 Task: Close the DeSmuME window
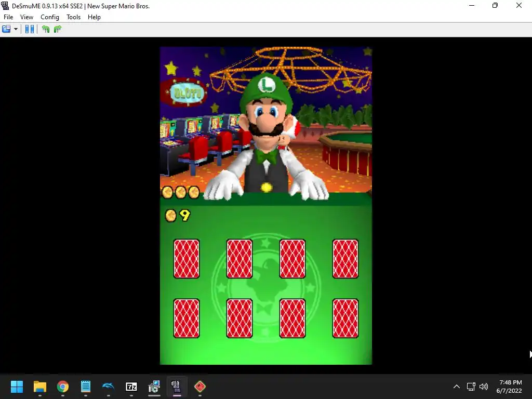click(519, 5)
